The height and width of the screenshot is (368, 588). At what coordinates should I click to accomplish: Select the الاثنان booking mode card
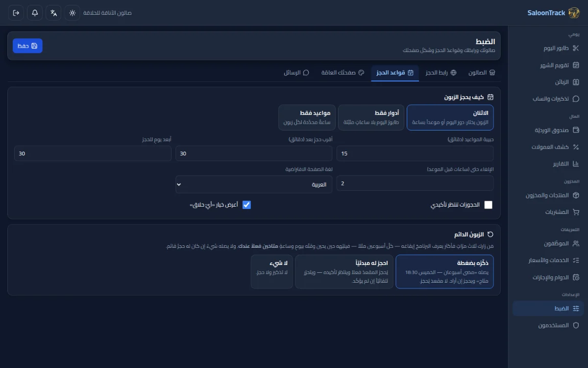pyautogui.click(x=450, y=117)
